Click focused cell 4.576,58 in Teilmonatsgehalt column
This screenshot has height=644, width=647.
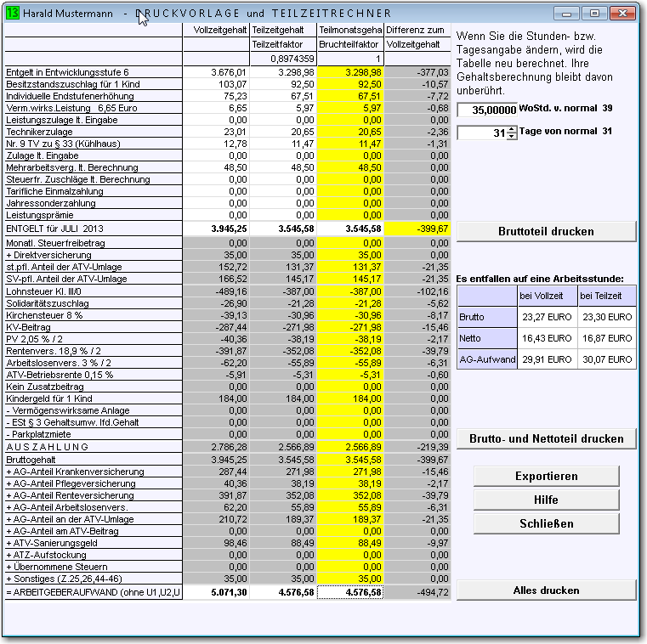[350, 592]
